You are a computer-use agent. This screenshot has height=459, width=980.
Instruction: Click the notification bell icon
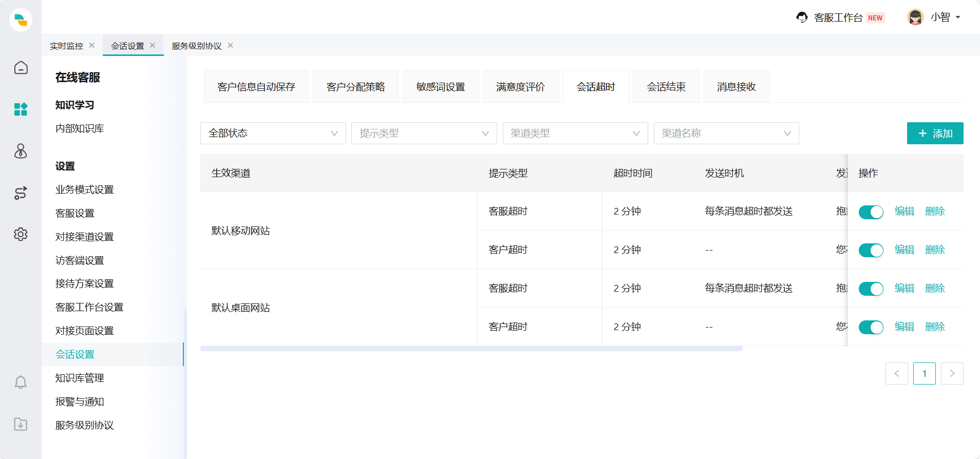pyautogui.click(x=21, y=382)
